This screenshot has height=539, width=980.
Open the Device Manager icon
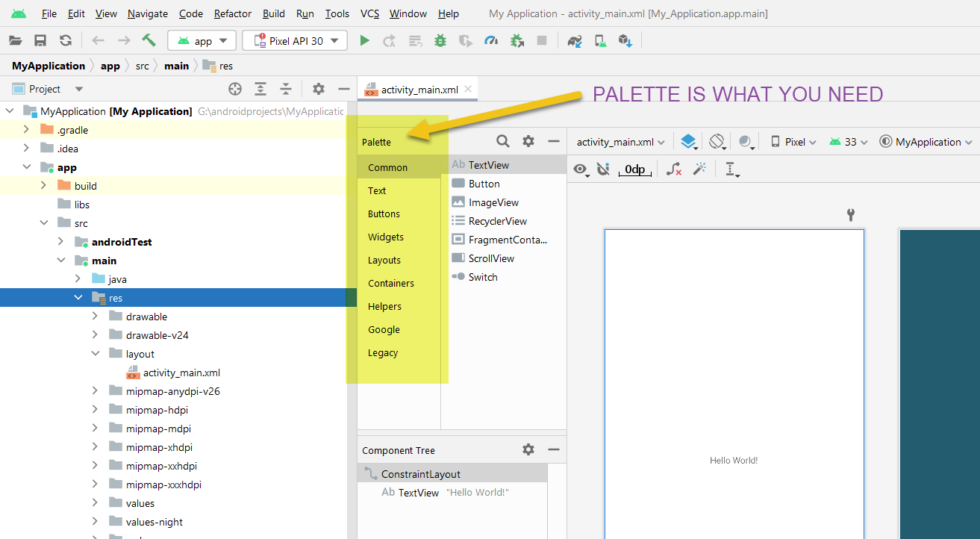tap(600, 41)
